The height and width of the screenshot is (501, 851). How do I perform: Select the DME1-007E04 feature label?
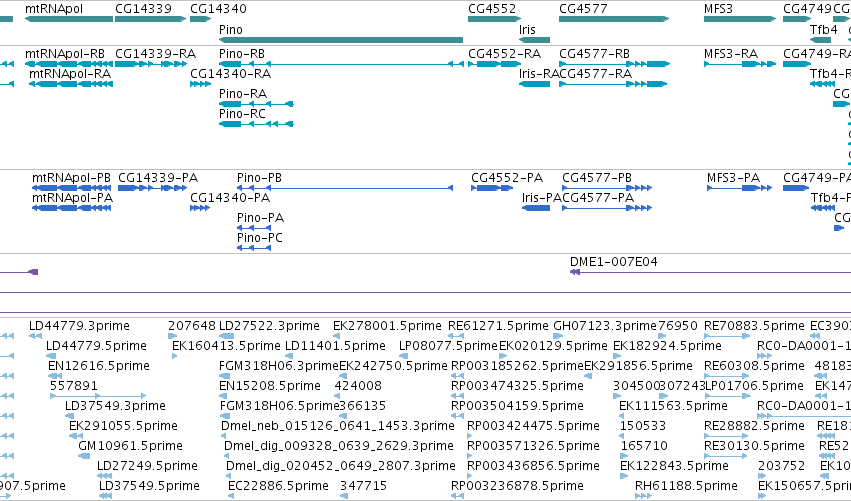613,262
